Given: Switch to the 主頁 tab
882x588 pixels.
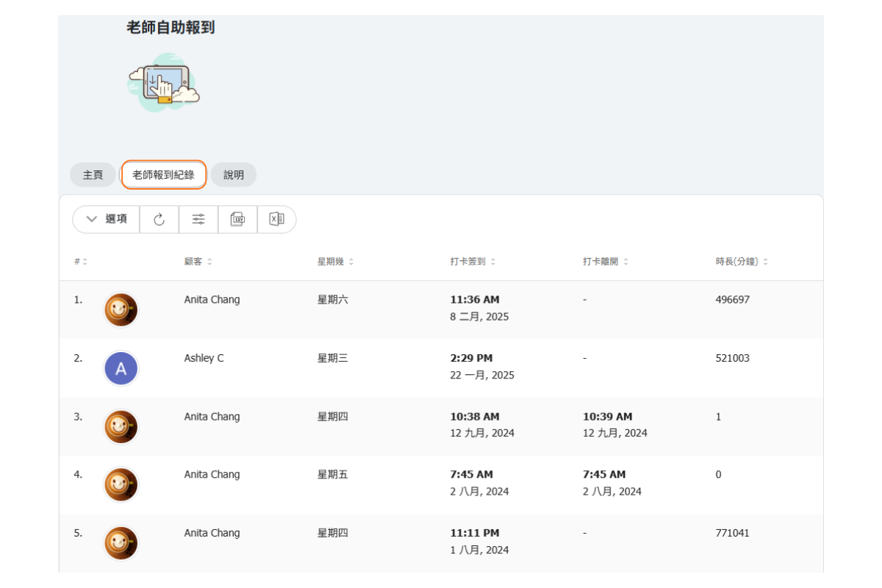Looking at the screenshot, I should [93, 175].
